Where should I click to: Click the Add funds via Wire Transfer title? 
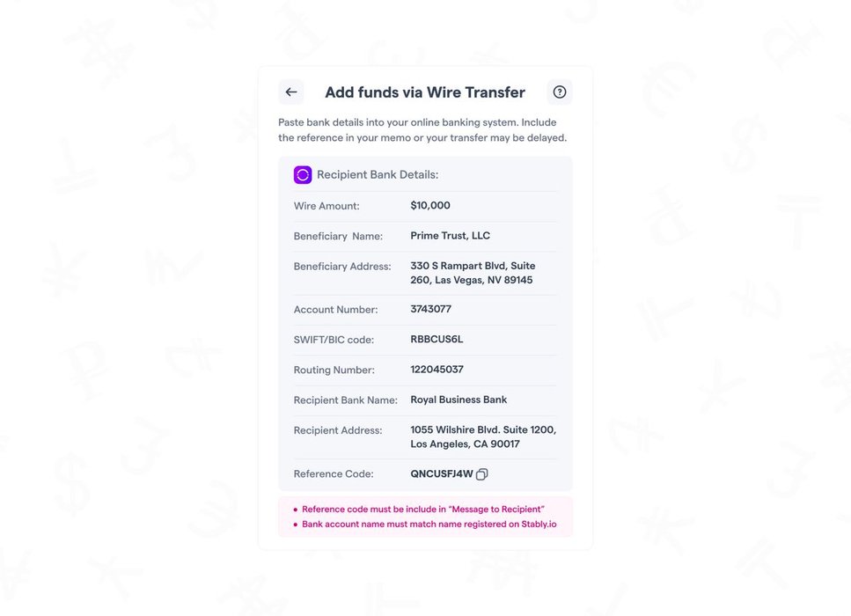pos(425,92)
